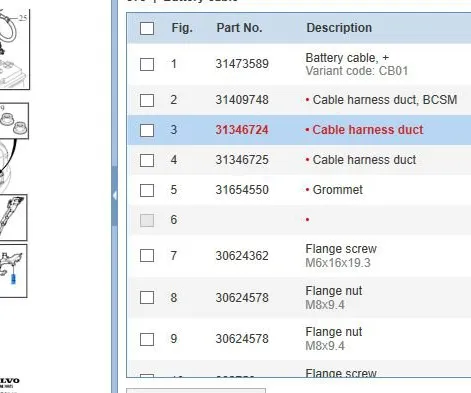
Task: Sort by the Part No. column header
Action: pos(239,28)
